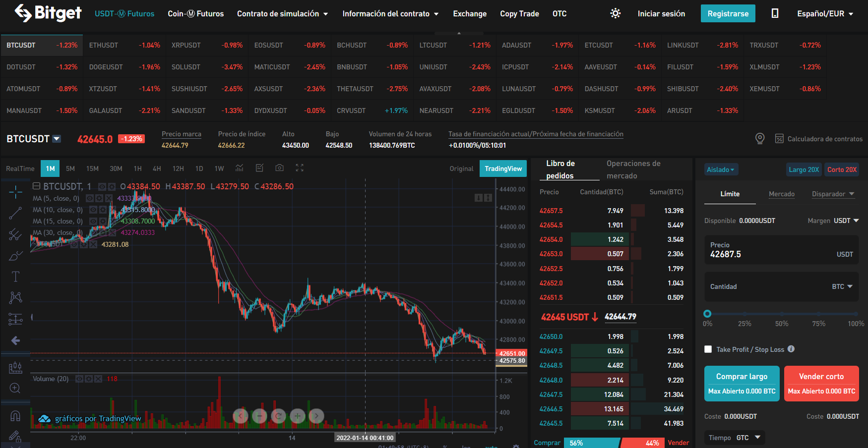Switch to Límite order tab
Screen dimensions: 868x448
tap(730, 194)
